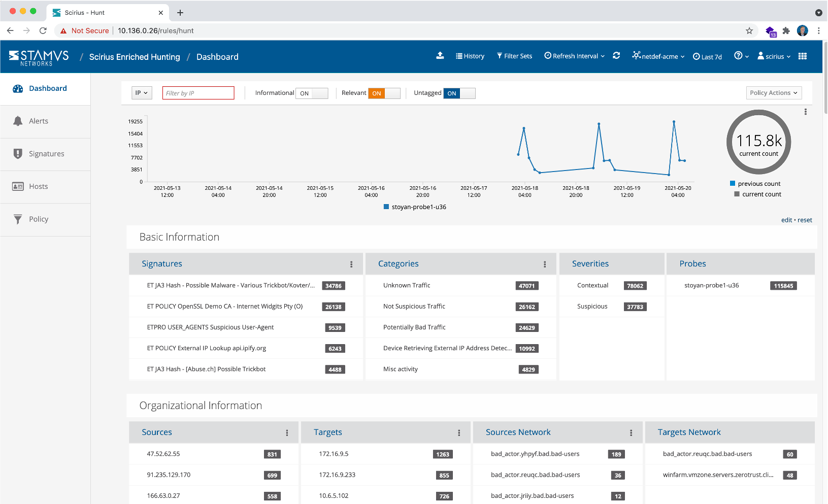
Task: Click the current count legend swatch
Action: pyautogui.click(x=737, y=194)
